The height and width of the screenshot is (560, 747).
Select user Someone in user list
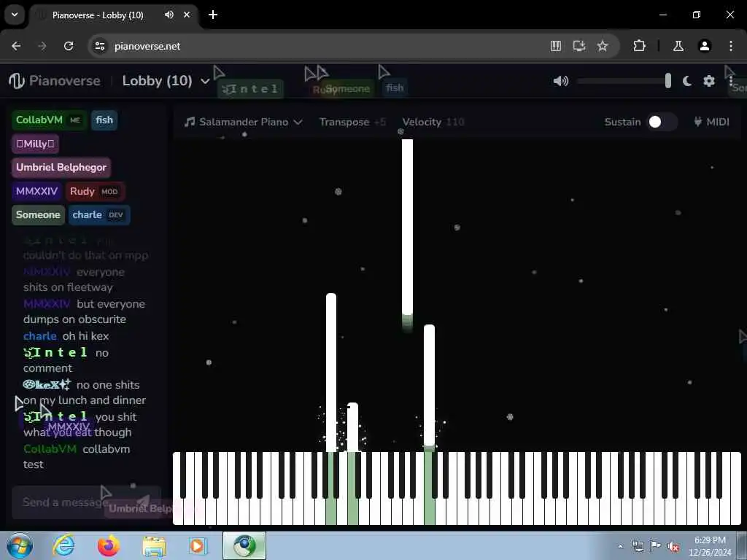pyautogui.click(x=38, y=215)
